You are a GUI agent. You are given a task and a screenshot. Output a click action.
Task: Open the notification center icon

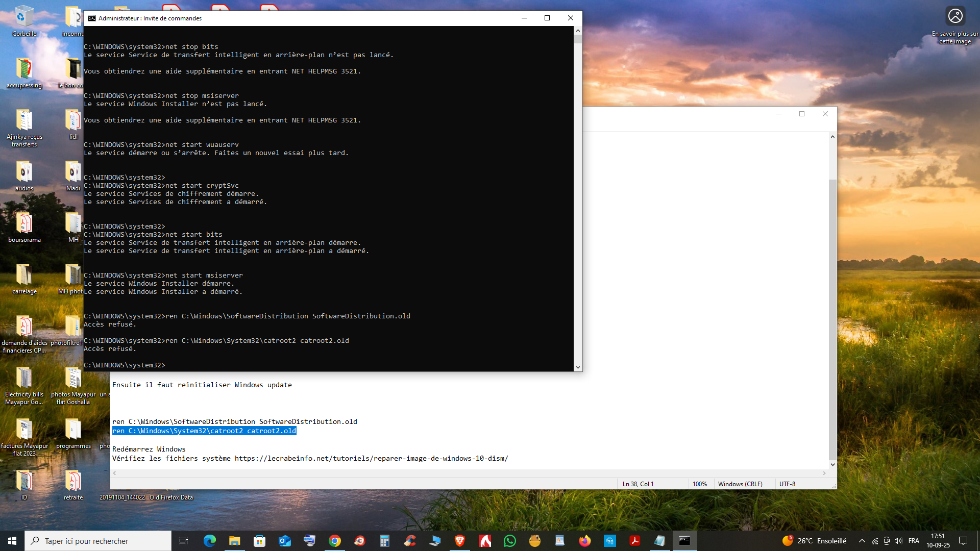point(963,541)
